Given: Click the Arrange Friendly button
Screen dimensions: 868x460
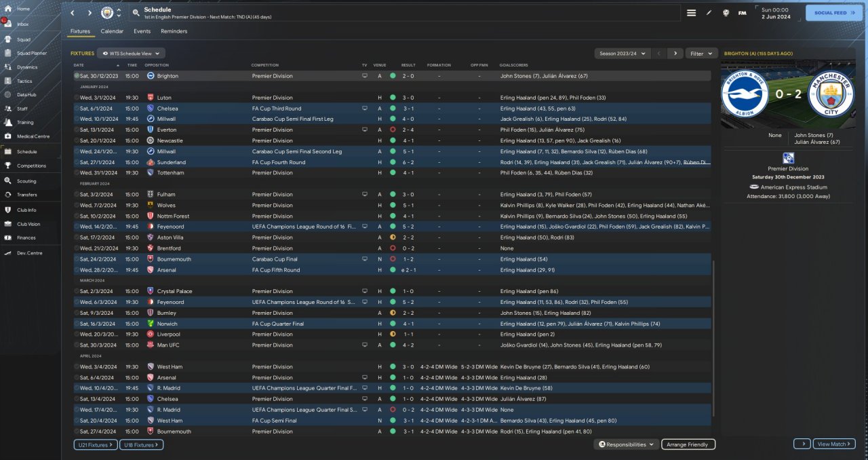Looking at the screenshot, I should pyautogui.click(x=688, y=444).
